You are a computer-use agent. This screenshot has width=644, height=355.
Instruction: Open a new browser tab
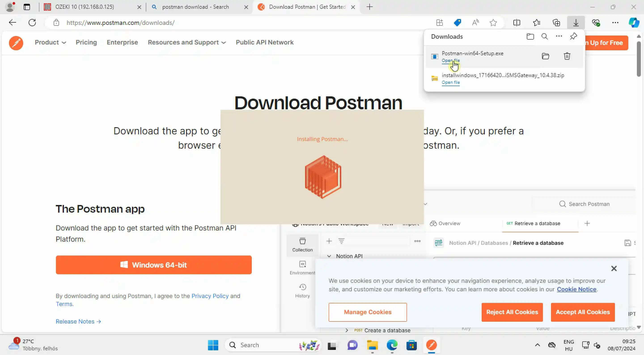369,7
